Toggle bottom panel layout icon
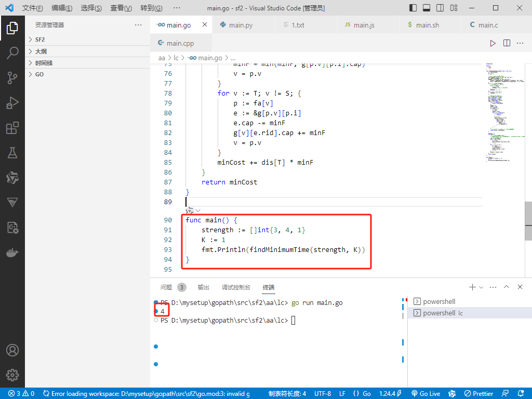The height and width of the screenshot is (399, 532). pyautogui.click(x=427, y=8)
